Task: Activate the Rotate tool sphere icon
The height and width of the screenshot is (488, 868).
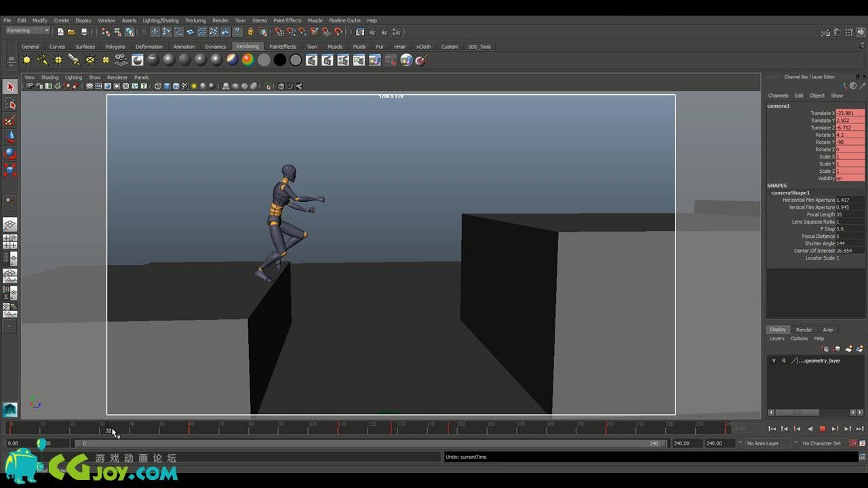Action: click(x=10, y=154)
